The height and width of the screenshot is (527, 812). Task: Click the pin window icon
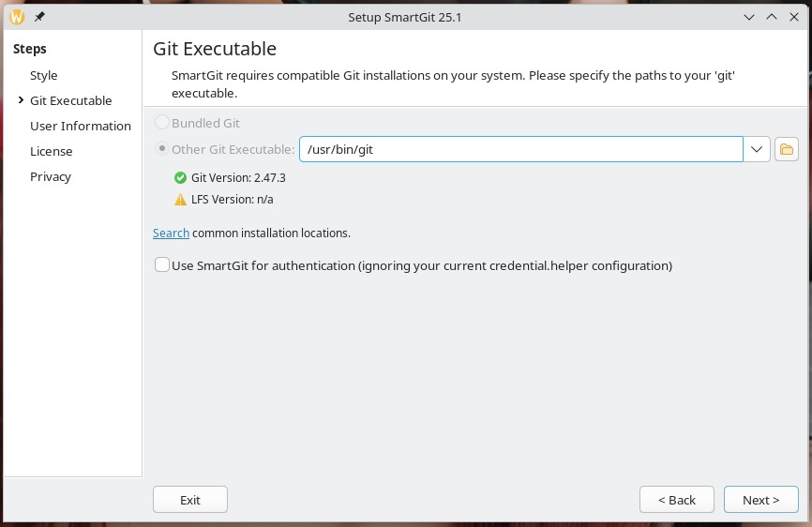tap(39, 17)
